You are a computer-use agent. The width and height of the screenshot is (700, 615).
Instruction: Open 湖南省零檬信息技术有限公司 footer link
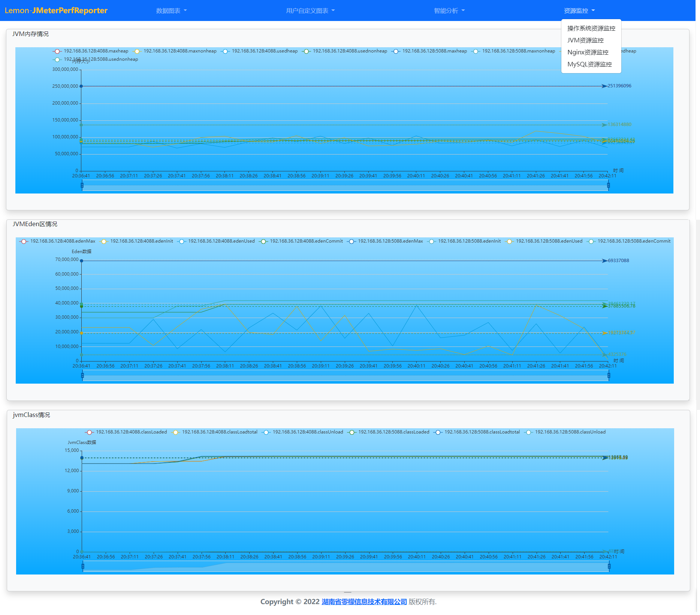tap(364, 602)
